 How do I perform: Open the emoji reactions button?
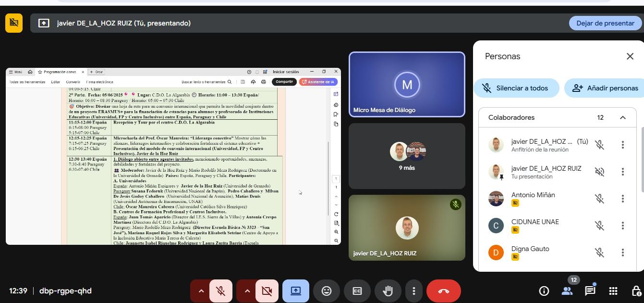(327, 291)
